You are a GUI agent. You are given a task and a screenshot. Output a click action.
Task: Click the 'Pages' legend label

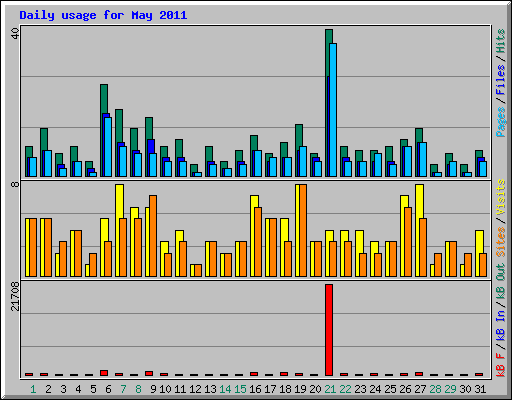[x=501, y=122]
